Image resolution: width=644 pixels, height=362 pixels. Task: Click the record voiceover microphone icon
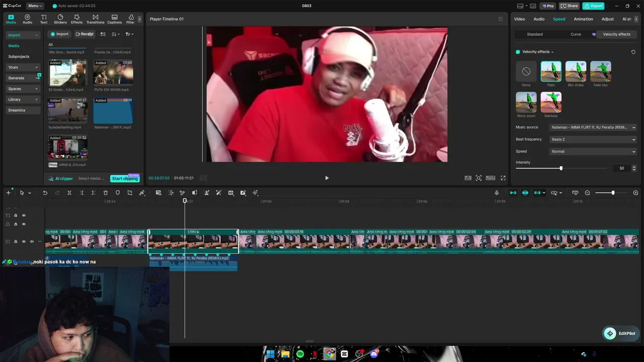pyautogui.click(x=497, y=193)
